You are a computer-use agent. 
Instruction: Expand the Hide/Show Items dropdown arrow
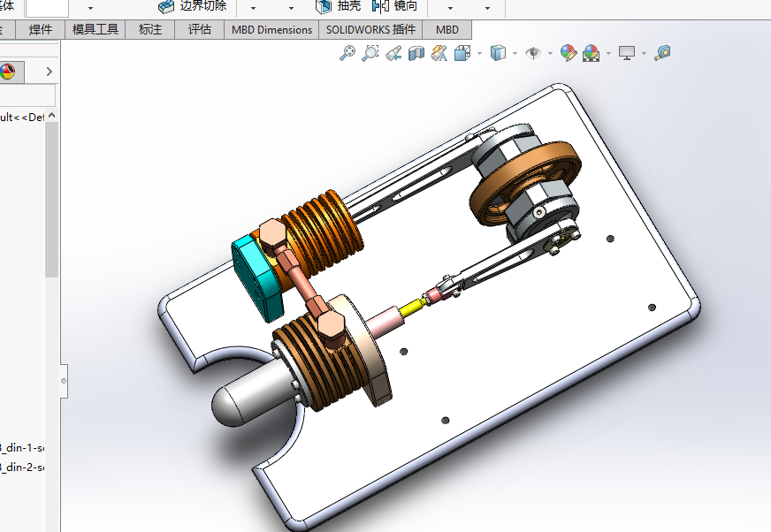[550, 53]
